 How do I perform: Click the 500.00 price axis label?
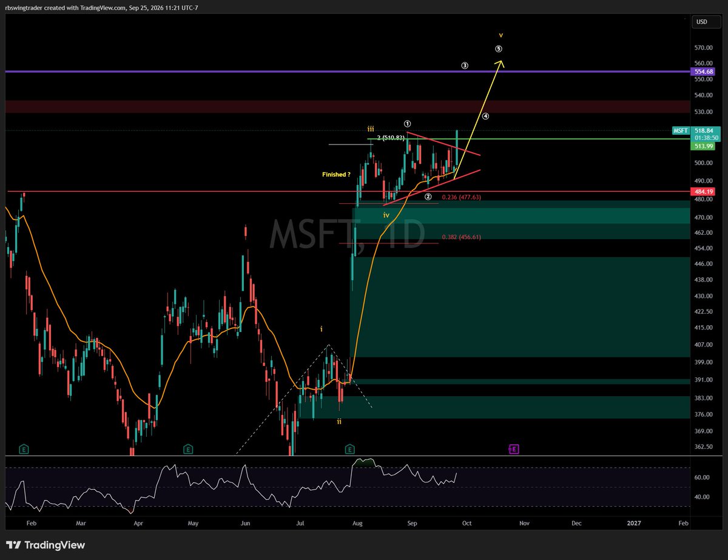[x=704, y=163]
